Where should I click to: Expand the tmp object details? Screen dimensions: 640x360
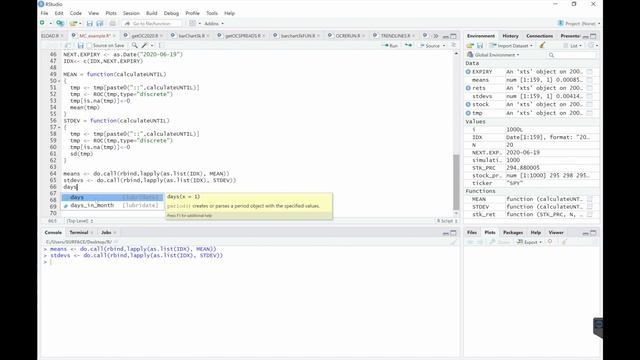468,113
